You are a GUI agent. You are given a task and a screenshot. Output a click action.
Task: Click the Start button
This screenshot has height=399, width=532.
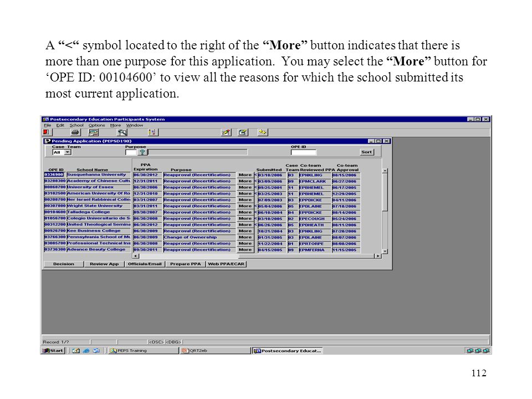pos(53,350)
